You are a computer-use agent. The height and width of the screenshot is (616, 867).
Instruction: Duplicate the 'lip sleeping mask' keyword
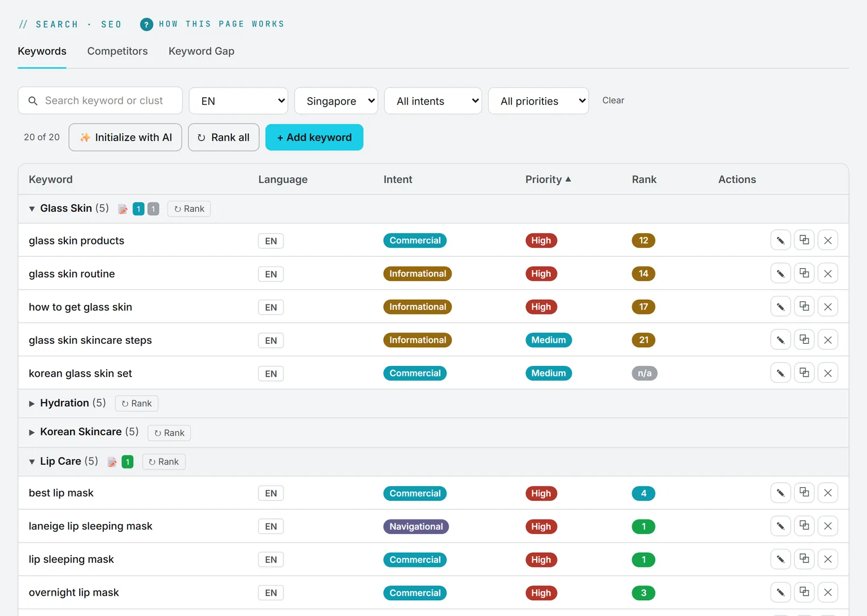804,560
